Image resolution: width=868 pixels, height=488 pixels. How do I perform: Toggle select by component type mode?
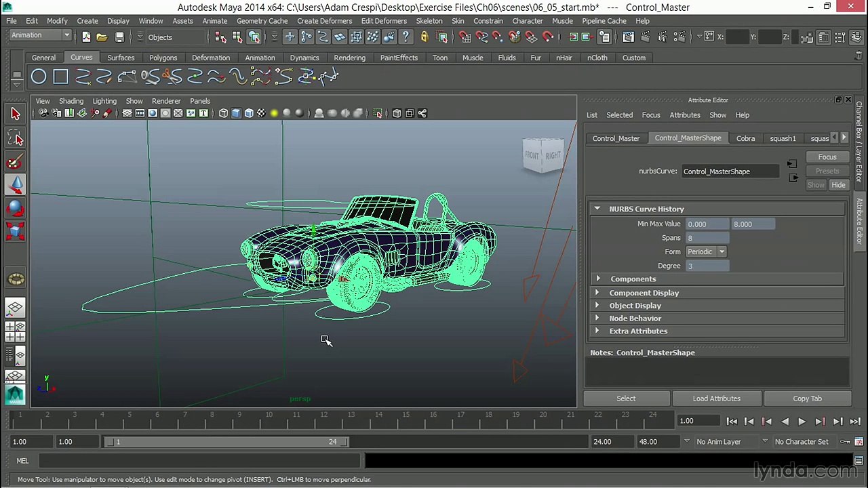coord(254,37)
